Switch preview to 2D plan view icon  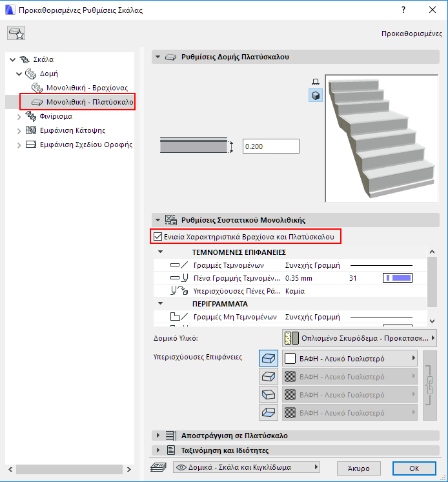(316, 82)
